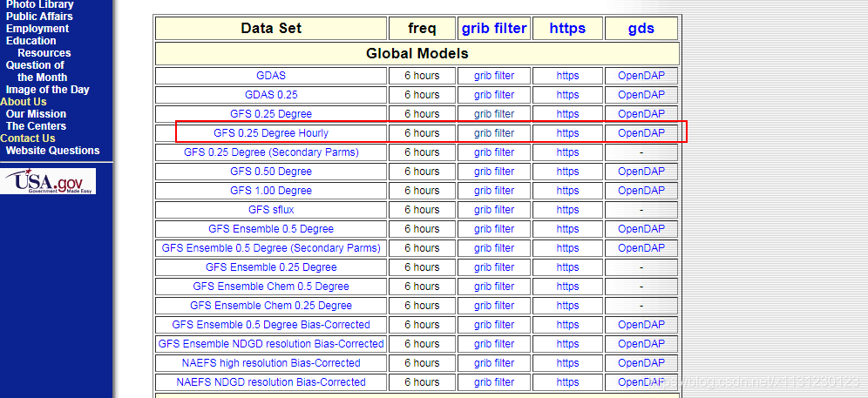Click grib filter for GDAS row
The image size is (868, 398).
(494, 76)
